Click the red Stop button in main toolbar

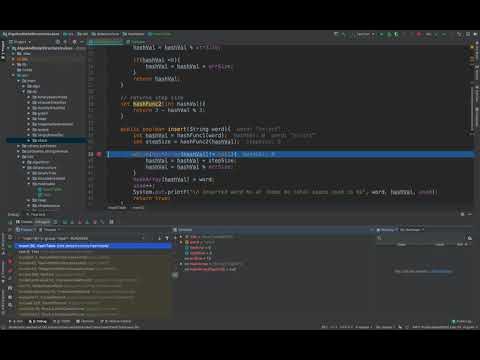point(419,34)
